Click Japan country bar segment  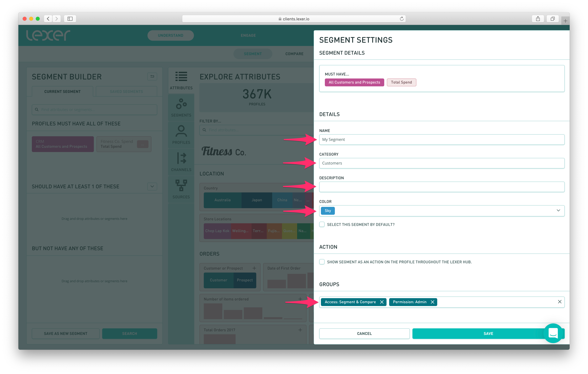tap(257, 200)
